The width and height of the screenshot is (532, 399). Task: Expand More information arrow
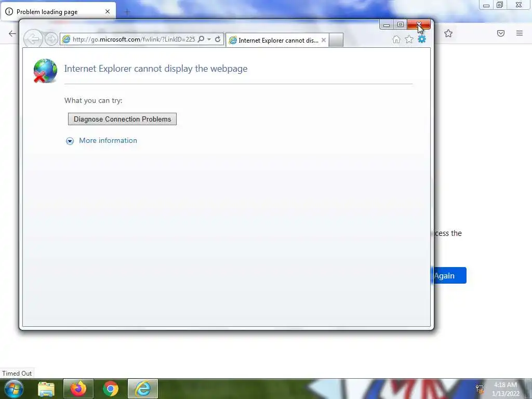tap(70, 141)
